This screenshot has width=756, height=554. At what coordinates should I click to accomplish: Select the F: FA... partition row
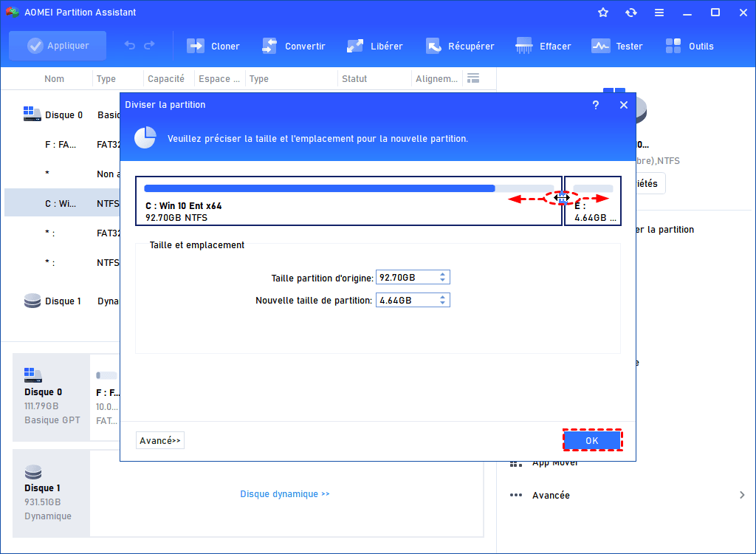tap(63, 144)
